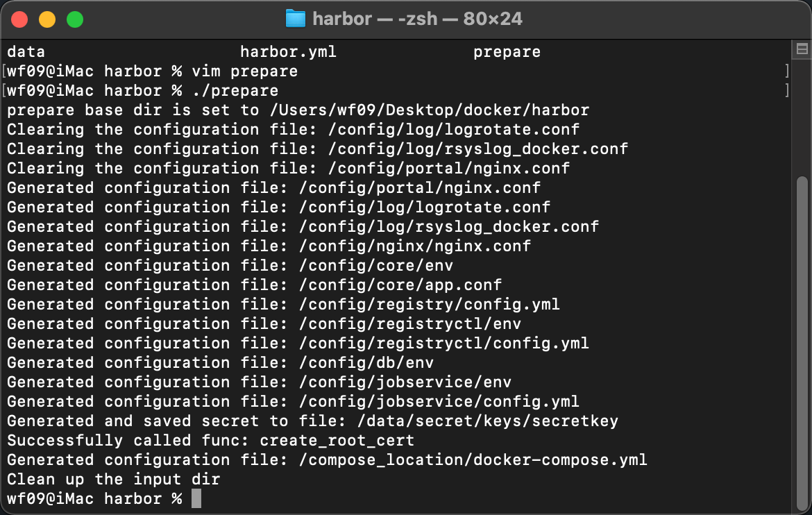This screenshot has height=515, width=812.
Task: Click the split pane icon above scrollbar
Action: (802, 49)
